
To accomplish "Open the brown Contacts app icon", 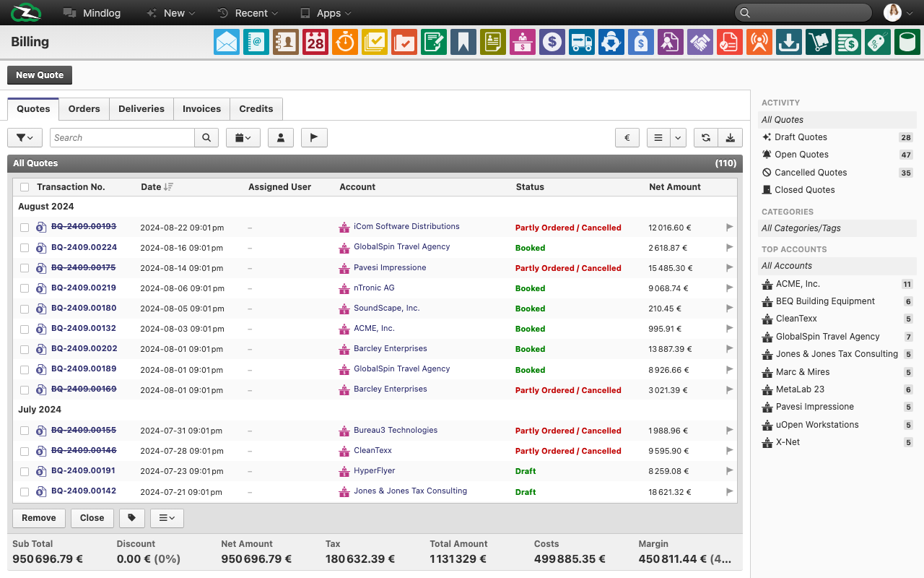I will tap(286, 42).
